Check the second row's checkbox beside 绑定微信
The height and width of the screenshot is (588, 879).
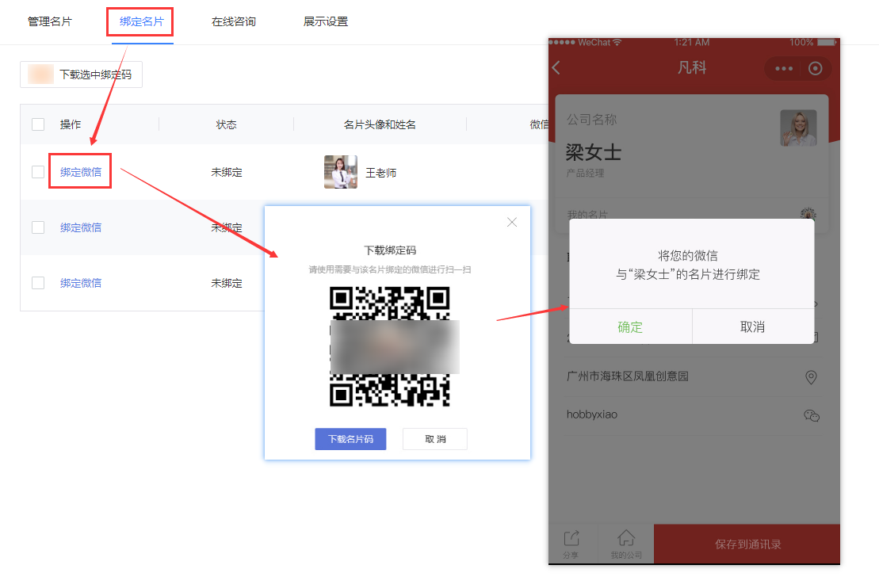click(38, 227)
